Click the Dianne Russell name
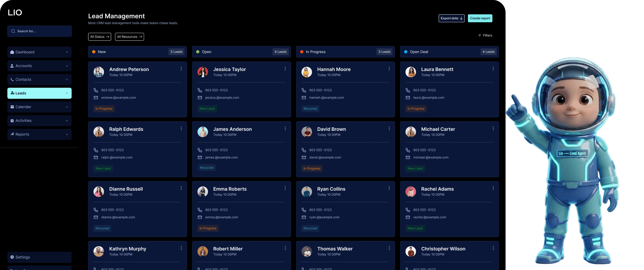Viewport: 644px width, 270px height. coord(126,189)
